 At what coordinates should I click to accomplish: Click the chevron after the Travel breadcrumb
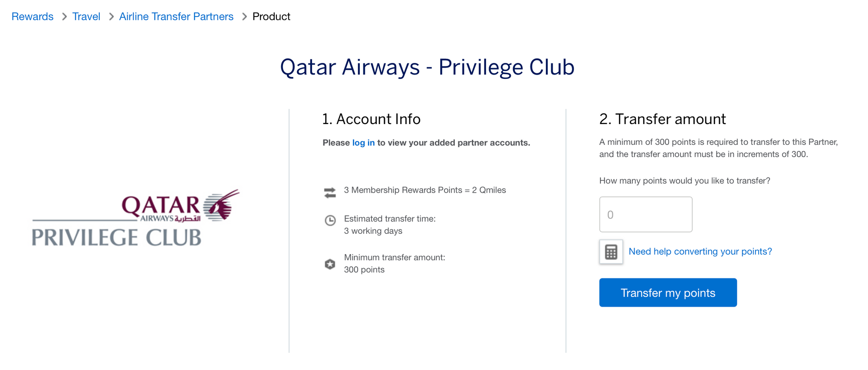(111, 16)
